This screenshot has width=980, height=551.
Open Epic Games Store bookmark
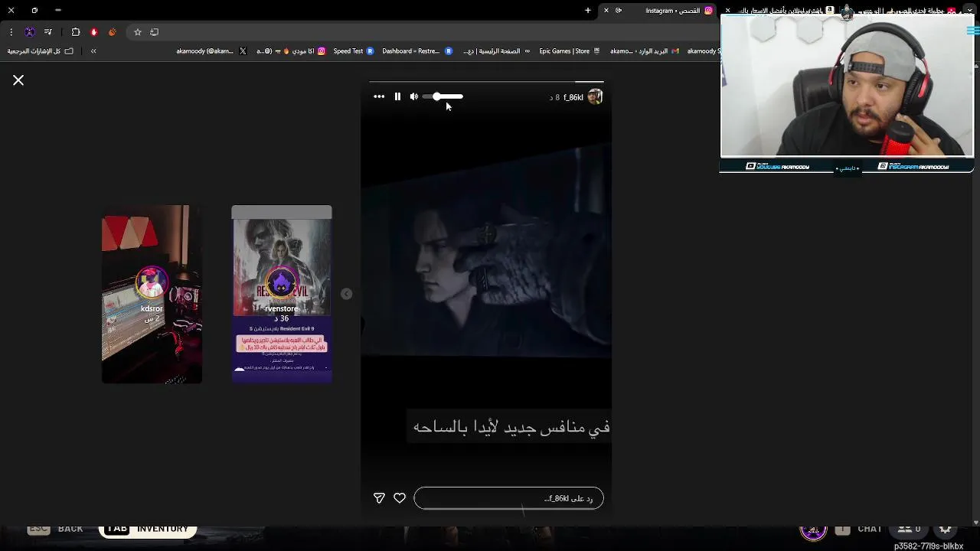[x=570, y=51]
